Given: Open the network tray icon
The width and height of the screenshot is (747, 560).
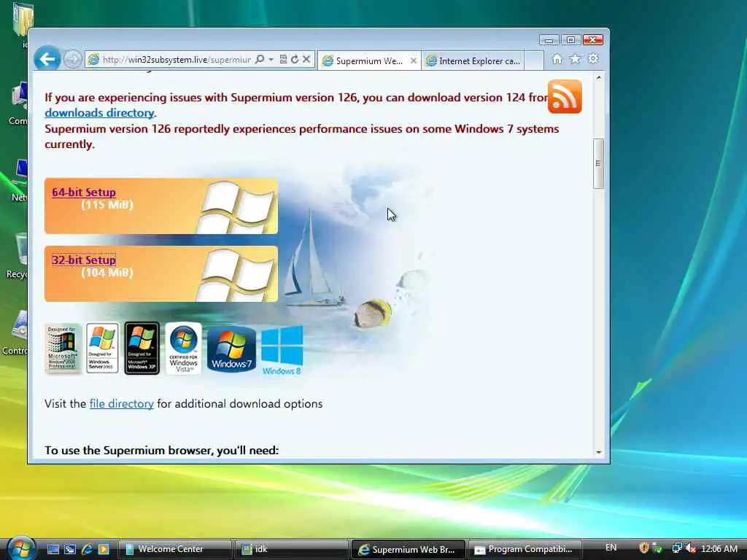Looking at the screenshot, I should [x=676, y=548].
